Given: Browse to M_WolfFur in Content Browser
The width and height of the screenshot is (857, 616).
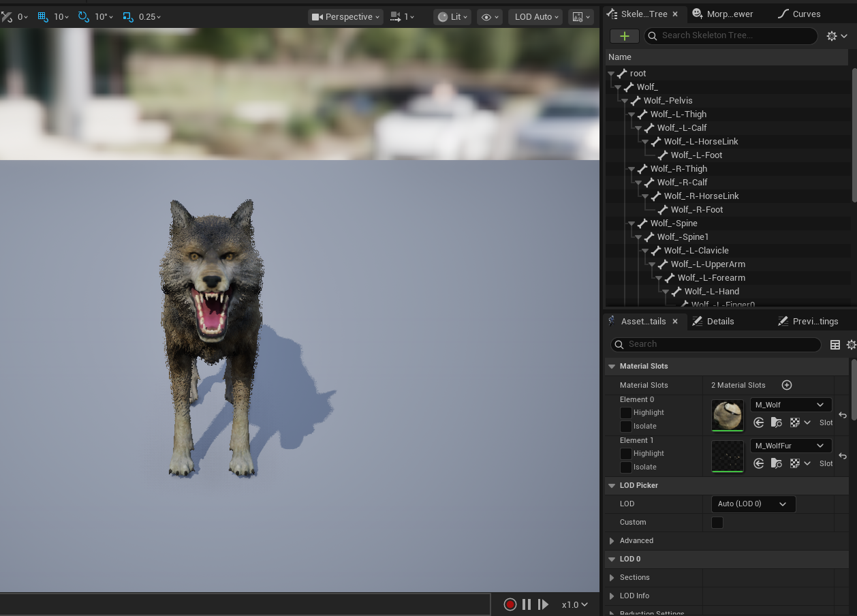Looking at the screenshot, I should pos(777,464).
